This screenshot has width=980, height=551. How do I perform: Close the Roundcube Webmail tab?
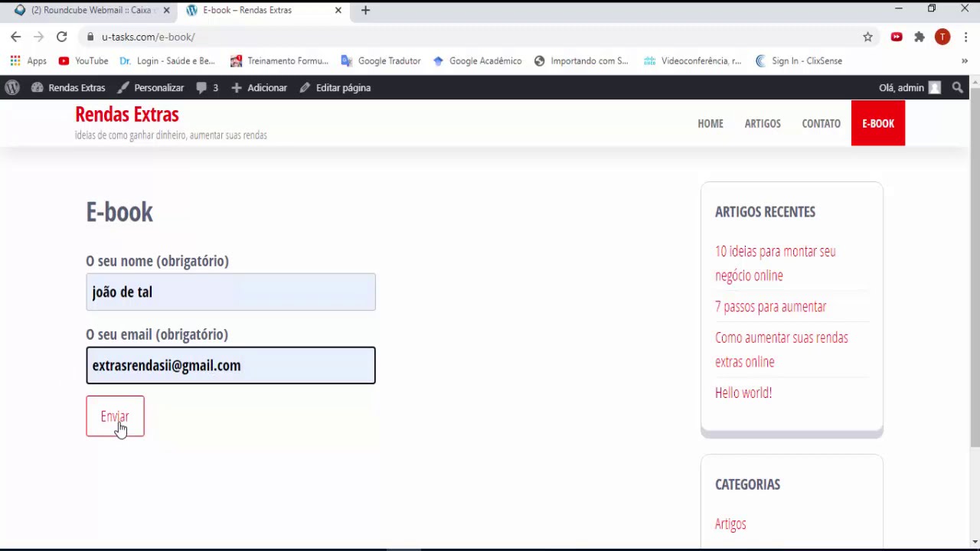pyautogui.click(x=166, y=11)
